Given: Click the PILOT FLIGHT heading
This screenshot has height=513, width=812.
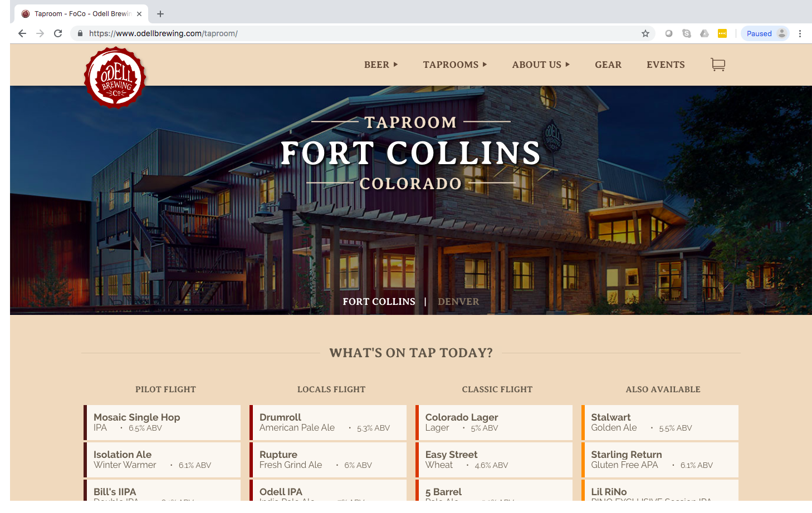Looking at the screenshot, I should [x=165, y=389].
